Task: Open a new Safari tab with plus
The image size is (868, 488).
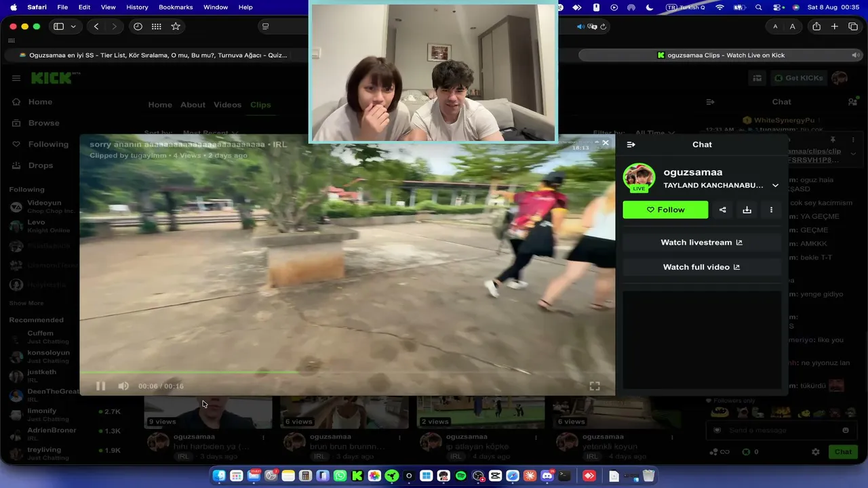Action: (x=835, y=26)
